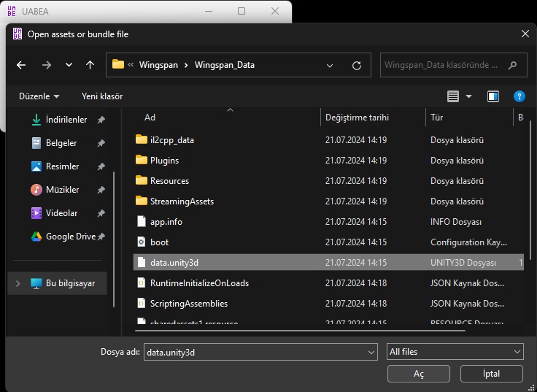Viewport: 537px width, 392px height.
Task: Click the Wingspan_Data breadcrumb segment
Action: tap(224, 65)
